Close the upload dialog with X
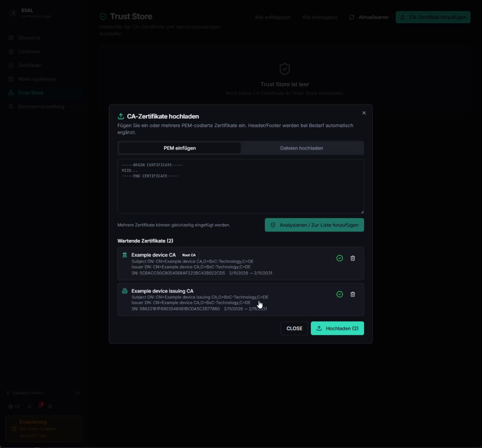The image size is (482, 448). coord(364,113)
